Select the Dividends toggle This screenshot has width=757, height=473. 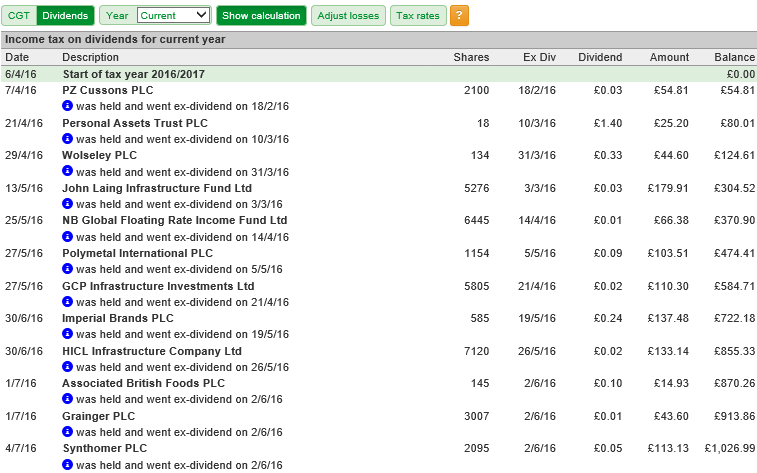point(65,15)
